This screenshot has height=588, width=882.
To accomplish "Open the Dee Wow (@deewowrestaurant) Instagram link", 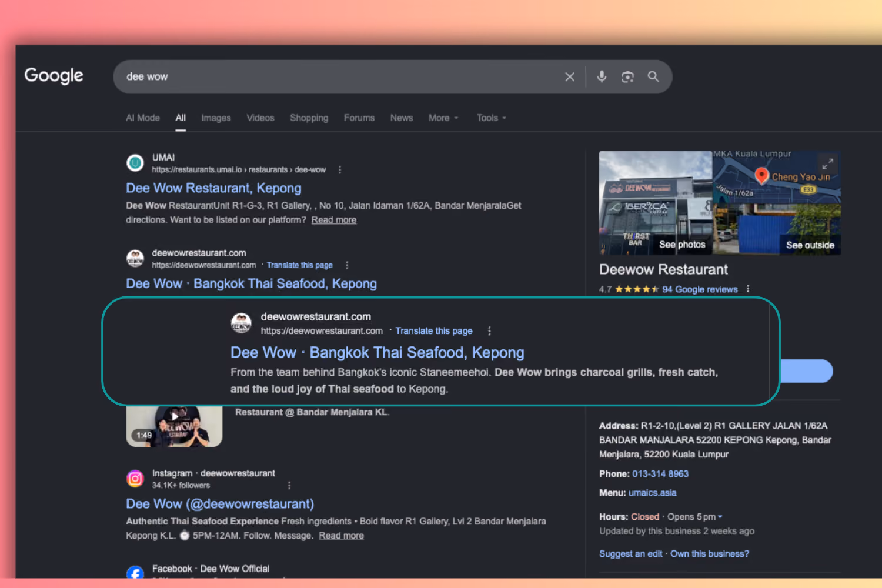I will [x=220, y=504].
